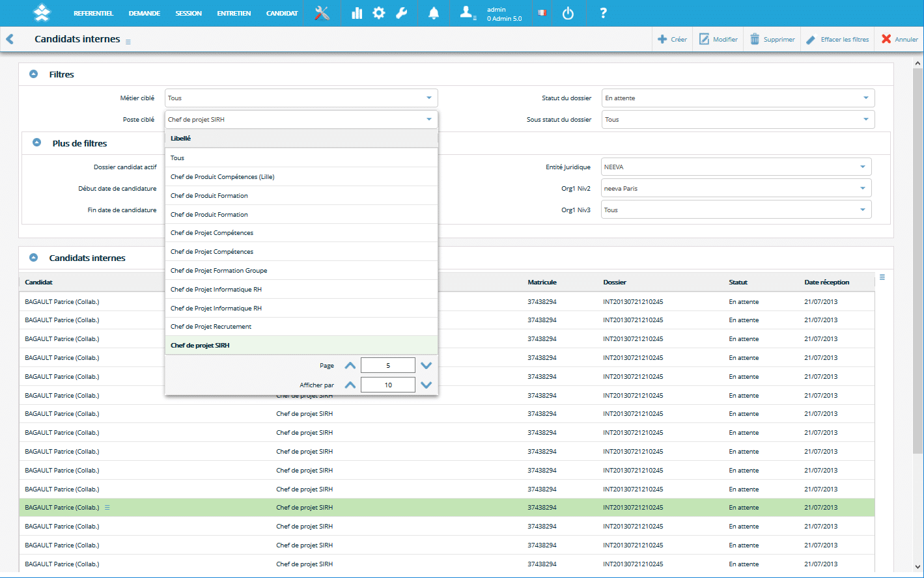Open the REFERENTIEL menu

coord(93,13)
